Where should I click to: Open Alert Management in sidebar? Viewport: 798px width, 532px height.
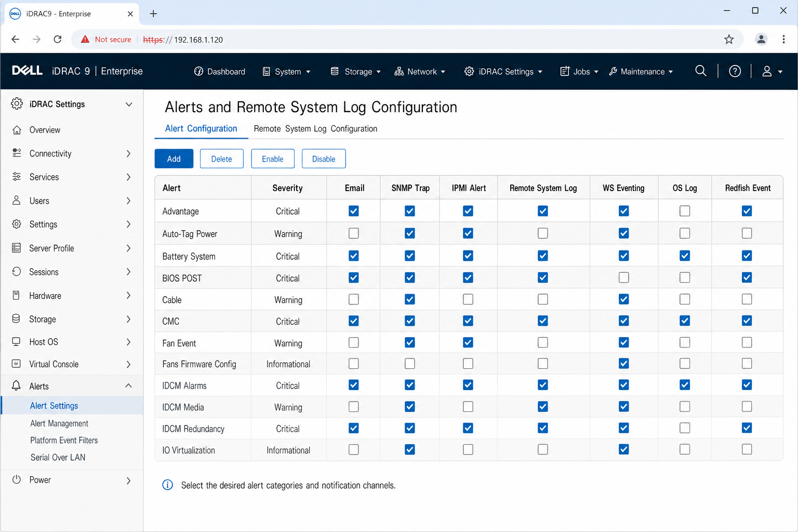[59, 423]
